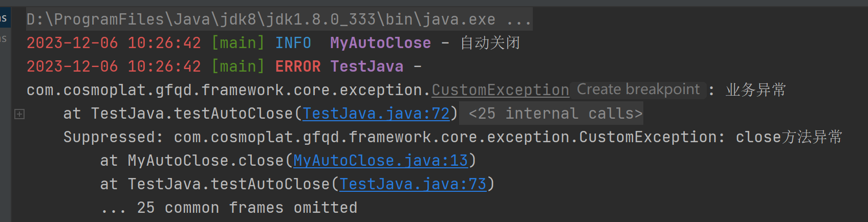The image size is (868, 222).
Task: Click the Create breakpoint hint
Action: point(638,90)
